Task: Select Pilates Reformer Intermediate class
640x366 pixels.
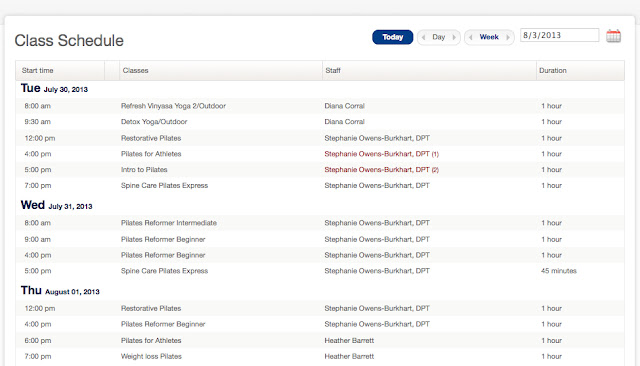Action: pos(169,223)
